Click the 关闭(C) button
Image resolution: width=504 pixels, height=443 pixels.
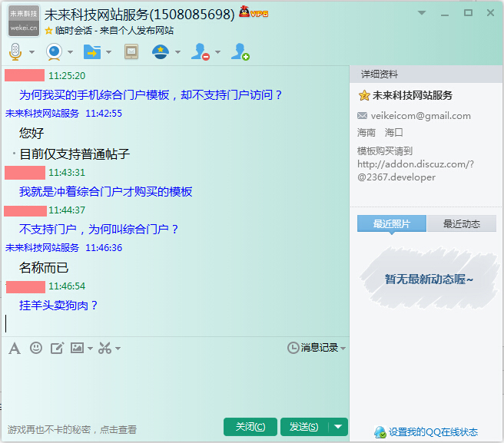tap(250, 427)
